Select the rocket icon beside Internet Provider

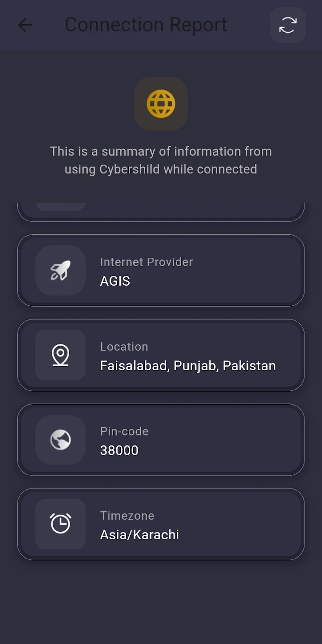[x=60, y=271]
